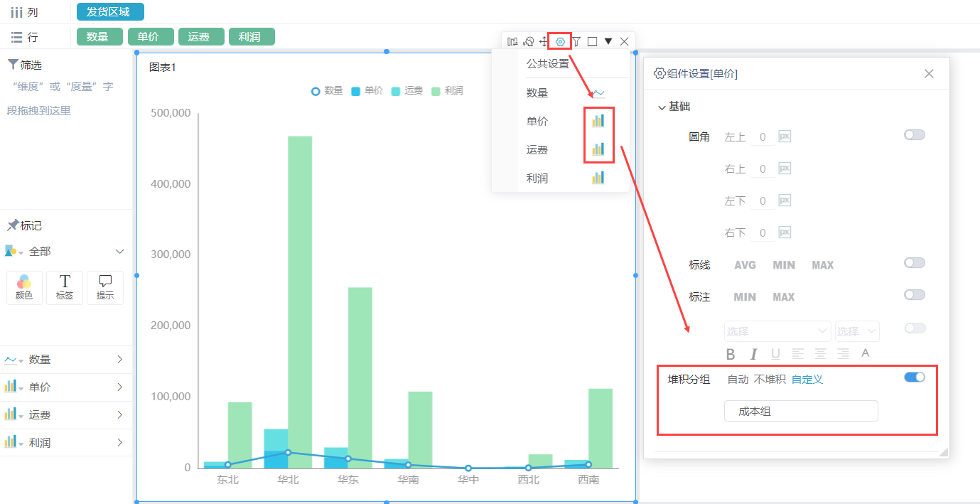Disable the 堆积分组 switch
The width and height of the screenshot is (980, 504).
[914, 377]
